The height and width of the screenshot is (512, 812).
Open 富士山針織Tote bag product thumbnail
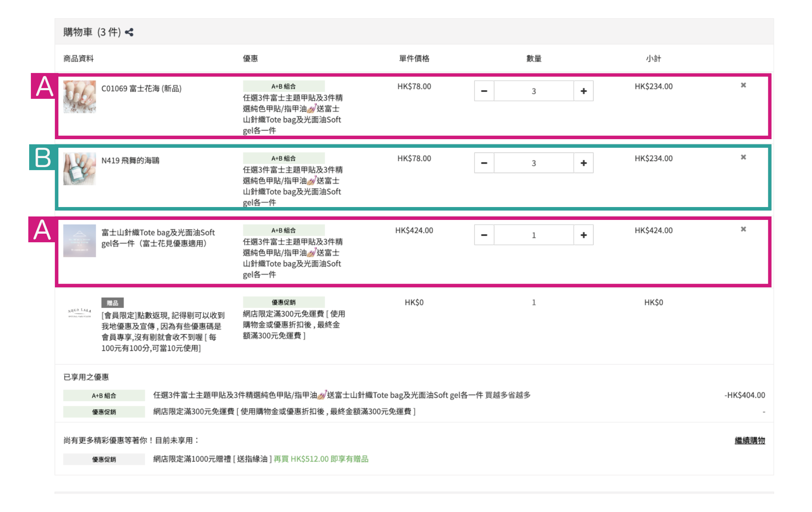(79, 241)
